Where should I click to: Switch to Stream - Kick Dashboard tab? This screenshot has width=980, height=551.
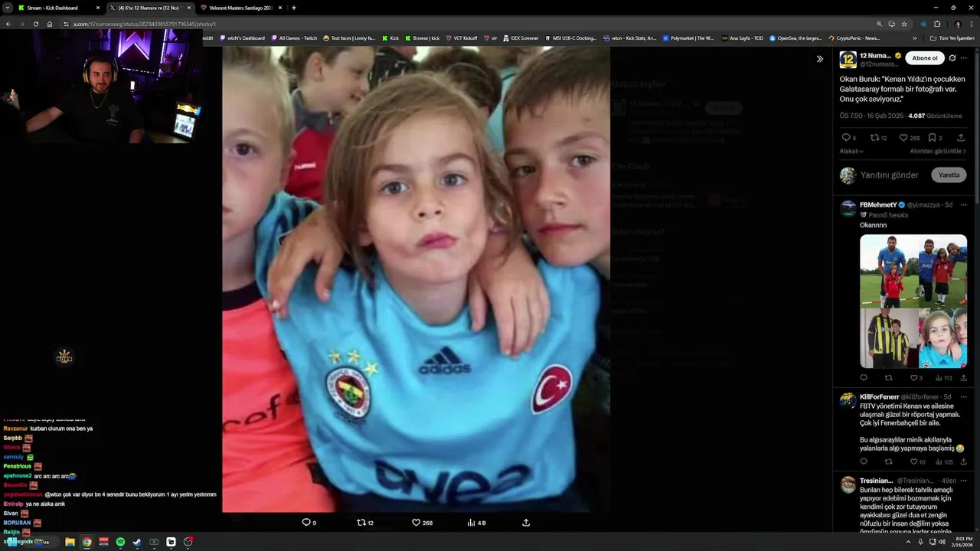click(52, 8)
